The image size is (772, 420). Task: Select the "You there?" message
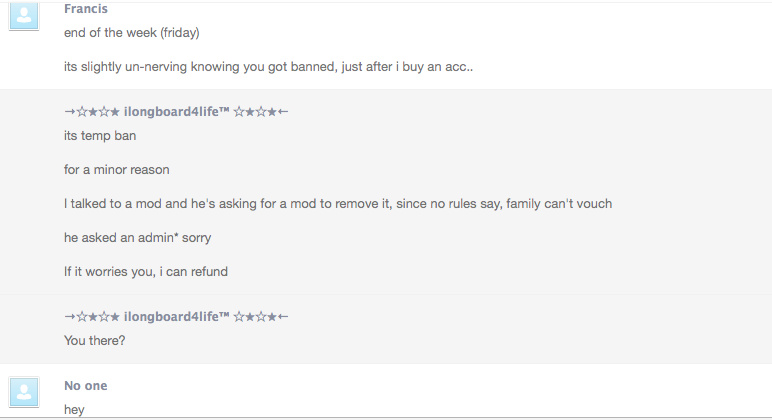point(96,341)
